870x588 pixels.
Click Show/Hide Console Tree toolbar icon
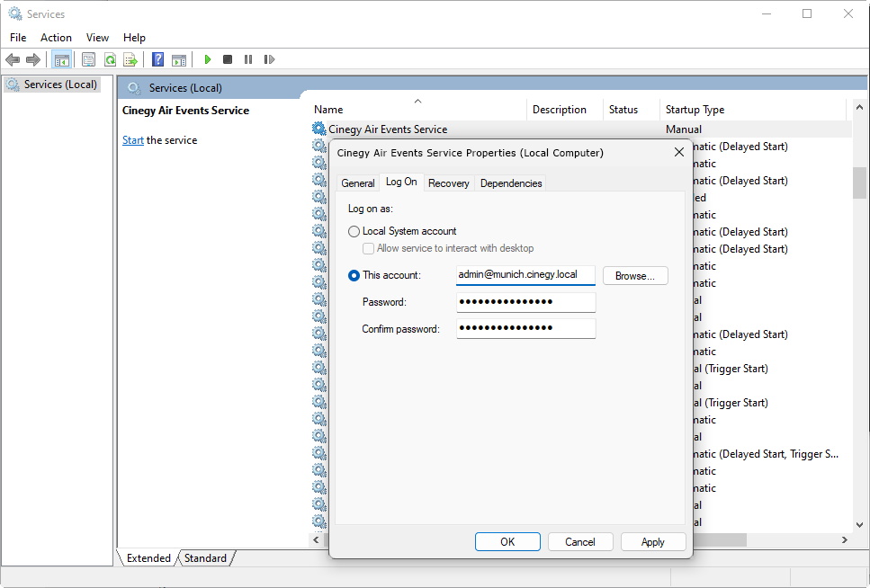61,59
